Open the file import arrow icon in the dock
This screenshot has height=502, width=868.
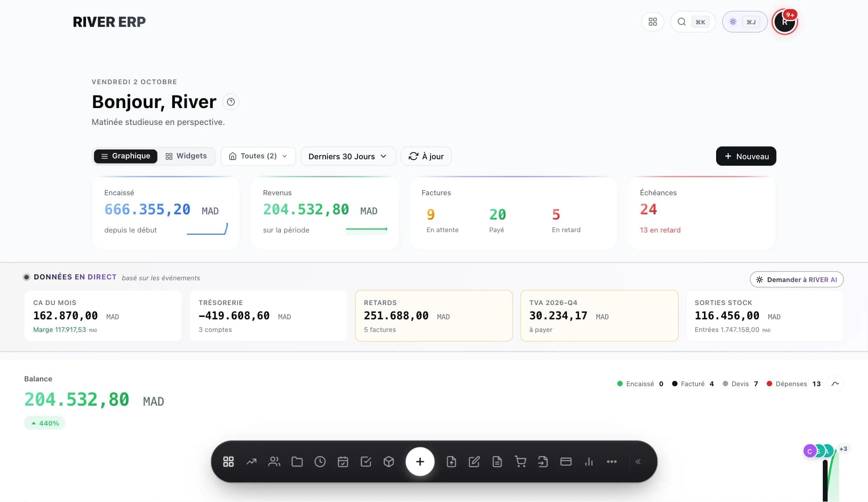pyautogui.click(x=543, y=462)
